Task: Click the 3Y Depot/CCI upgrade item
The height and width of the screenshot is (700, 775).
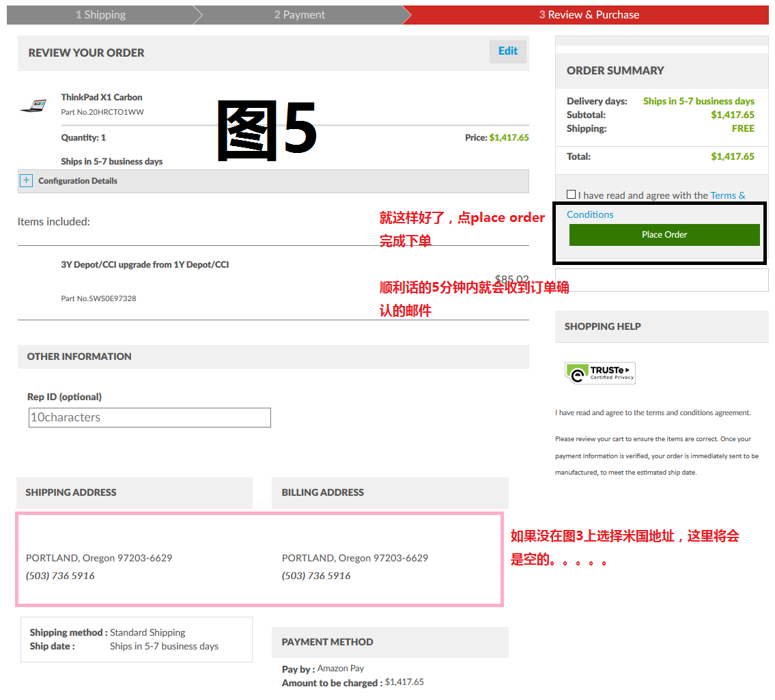Action: click(145, 264)
